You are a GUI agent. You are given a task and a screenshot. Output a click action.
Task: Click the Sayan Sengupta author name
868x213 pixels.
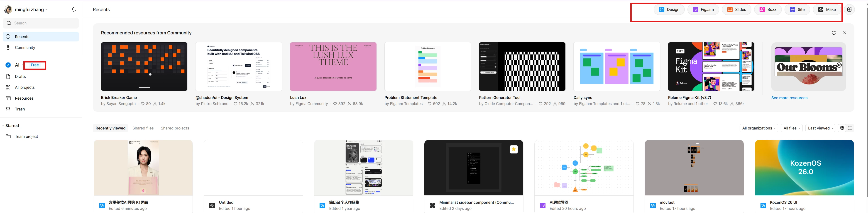(121, 104)
